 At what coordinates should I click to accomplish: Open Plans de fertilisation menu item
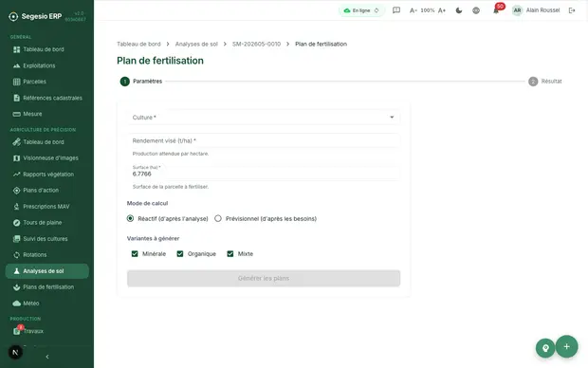coord(47,287)
